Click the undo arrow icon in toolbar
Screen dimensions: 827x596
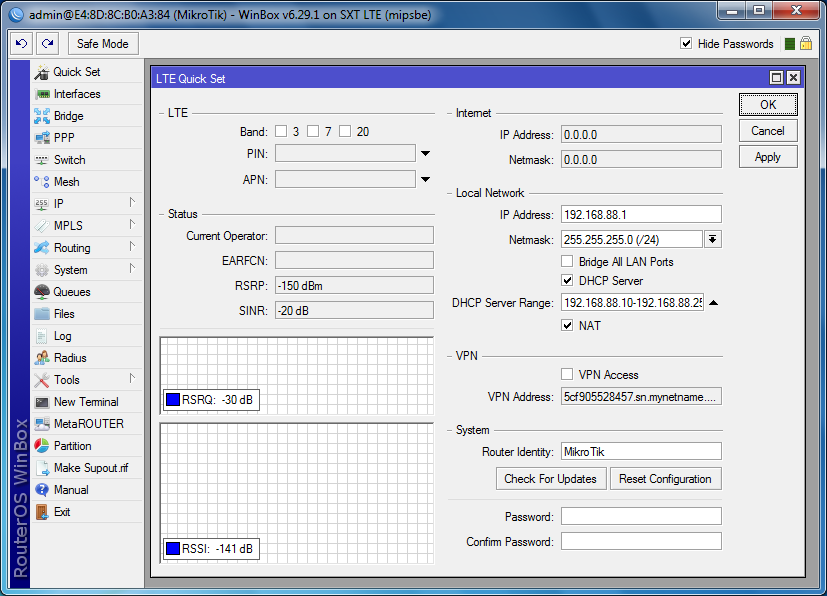click(22, 44)
